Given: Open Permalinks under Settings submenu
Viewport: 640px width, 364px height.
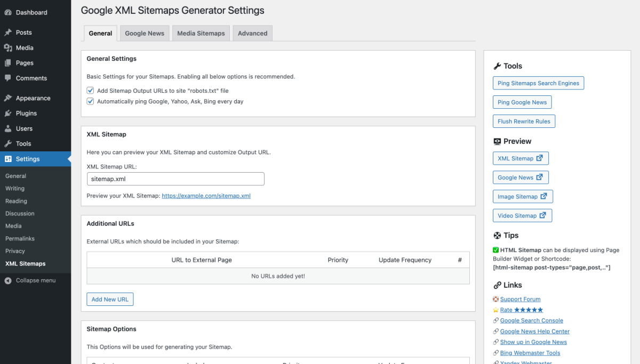Looking at the screenshot, I should click(20, 238).
